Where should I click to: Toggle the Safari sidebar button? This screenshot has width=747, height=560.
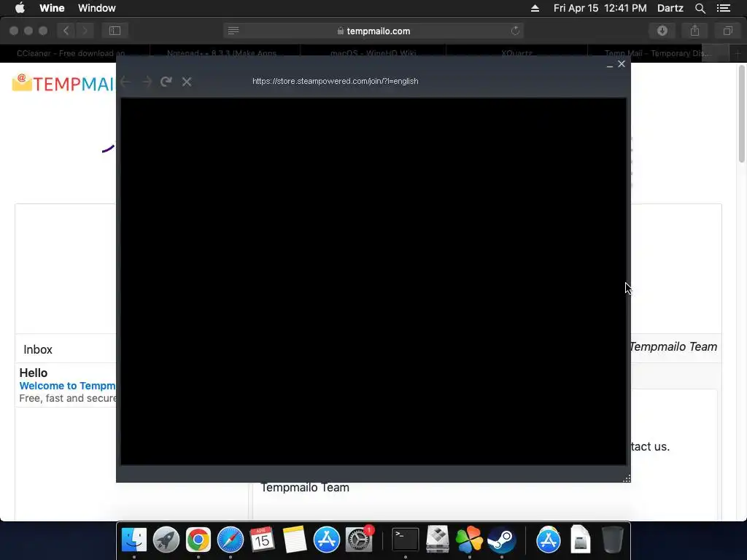[x=115, y=31]
